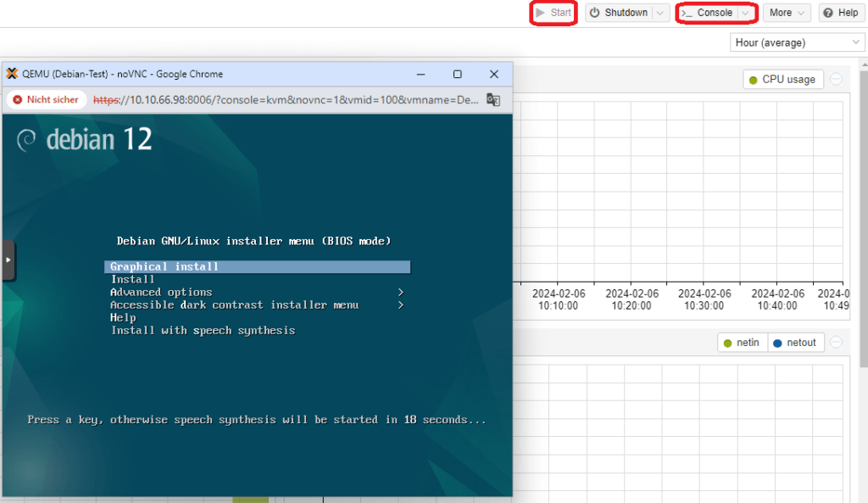Click the Shutdown button

tap(619, 13)
